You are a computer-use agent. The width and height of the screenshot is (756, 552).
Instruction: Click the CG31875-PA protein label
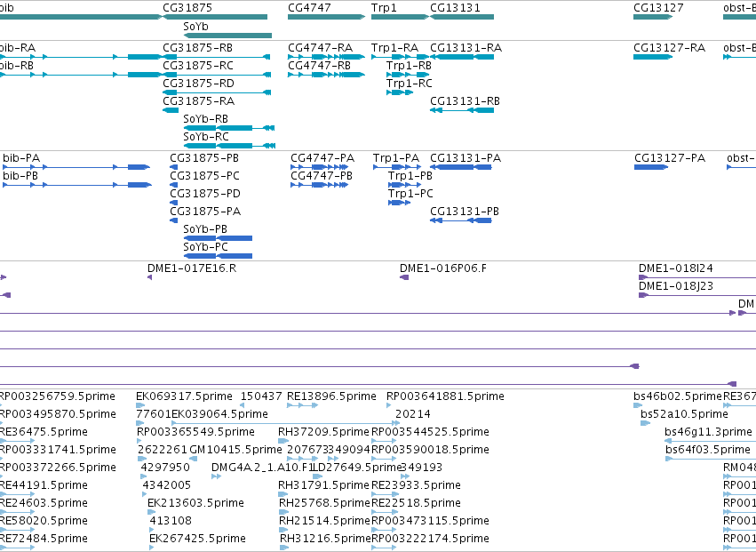(205, 212)
